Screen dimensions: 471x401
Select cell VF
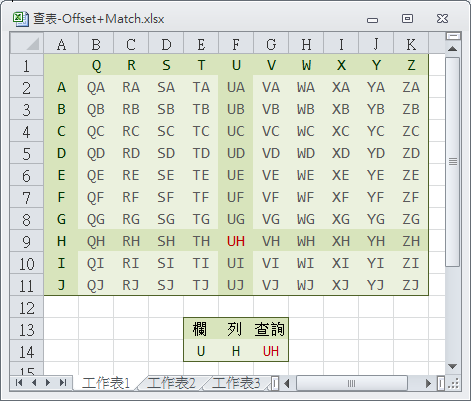[x=271, y=197]
